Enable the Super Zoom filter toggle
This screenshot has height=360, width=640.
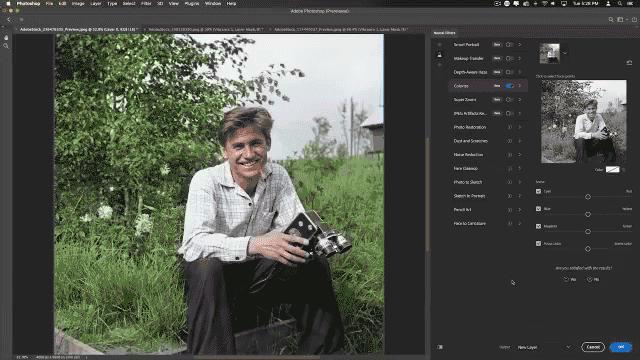(509, 100)
